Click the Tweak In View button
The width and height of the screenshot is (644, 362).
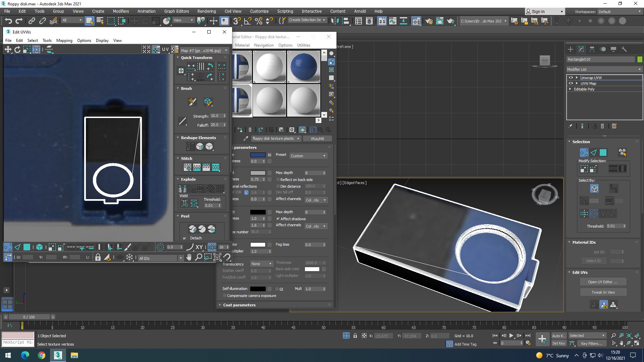point(603,292)
